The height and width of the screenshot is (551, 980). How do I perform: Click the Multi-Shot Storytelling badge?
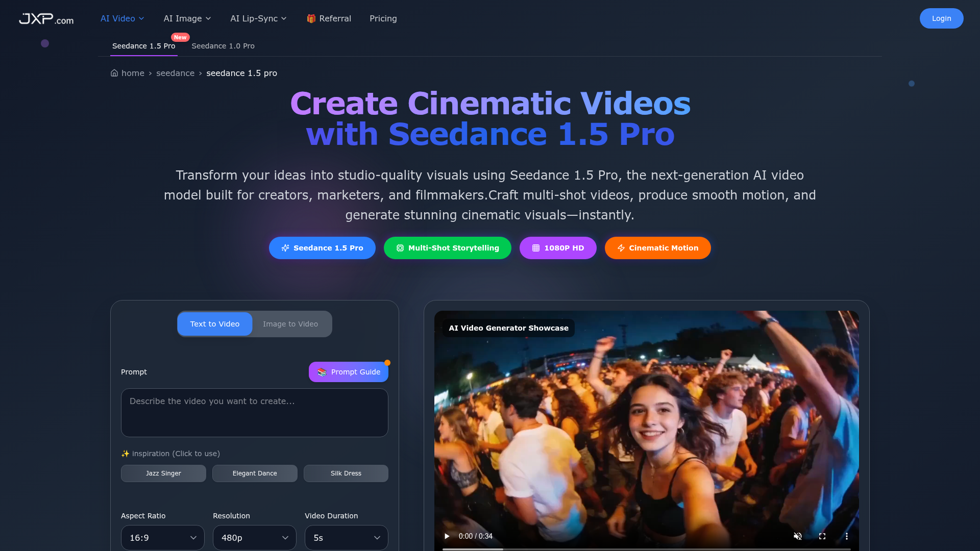click(x=448, y=248)
